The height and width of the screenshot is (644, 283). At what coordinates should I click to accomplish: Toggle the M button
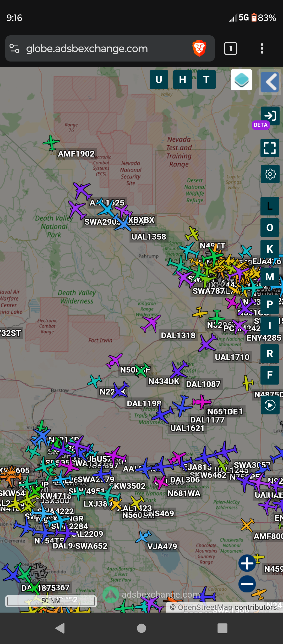tap(270, 277)
